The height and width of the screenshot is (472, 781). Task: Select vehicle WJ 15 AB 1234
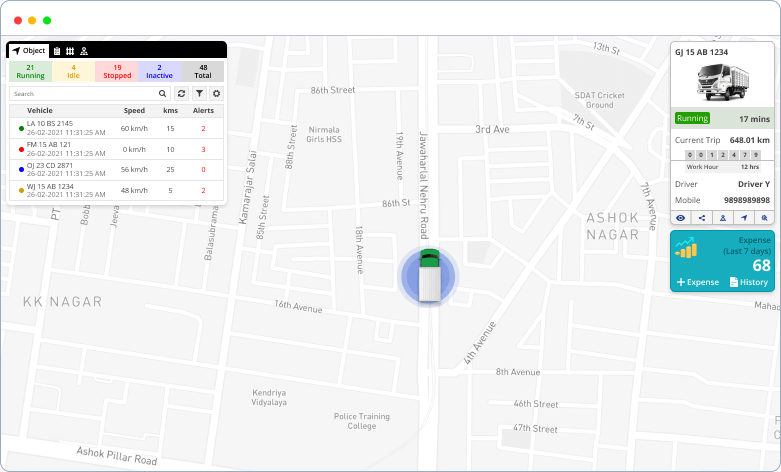tap(116, 191)
